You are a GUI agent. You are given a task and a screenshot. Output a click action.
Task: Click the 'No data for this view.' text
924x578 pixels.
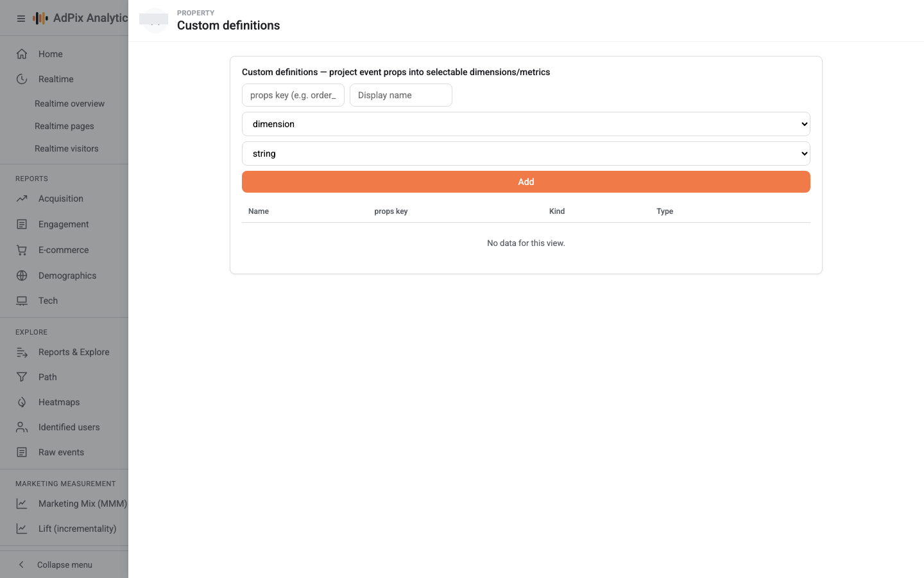tap(526, 243)
